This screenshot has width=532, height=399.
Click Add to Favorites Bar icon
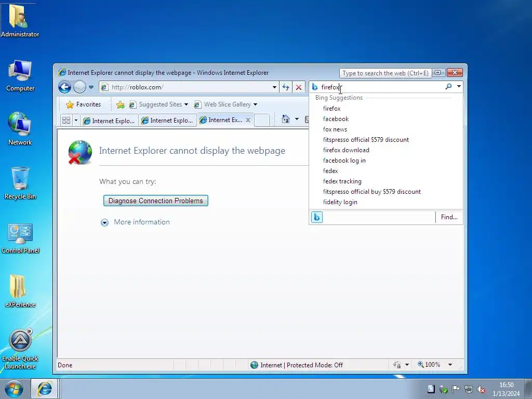click(120, 104)
